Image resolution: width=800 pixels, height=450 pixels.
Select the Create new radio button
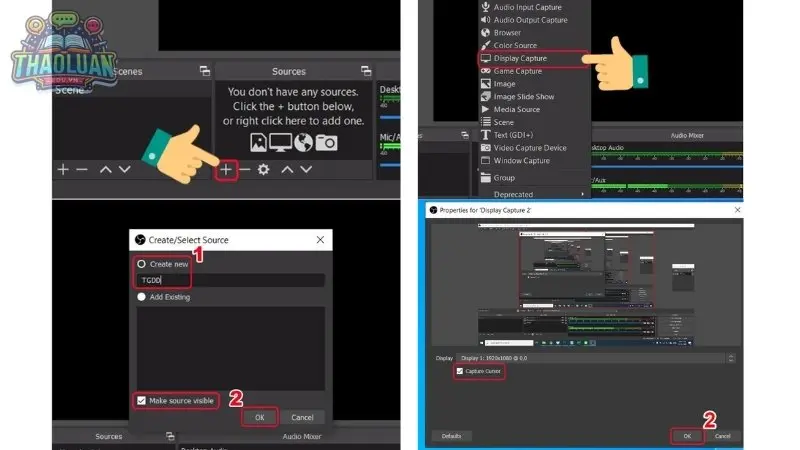tap(142, 264)
